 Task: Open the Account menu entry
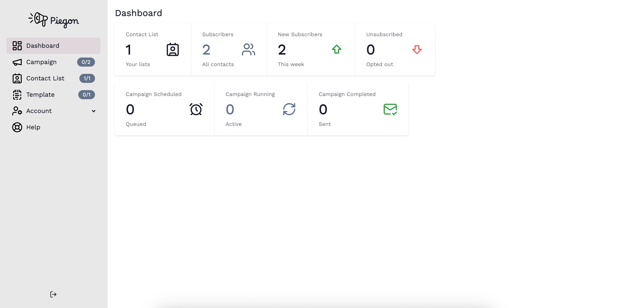click(x=53, y=111)
